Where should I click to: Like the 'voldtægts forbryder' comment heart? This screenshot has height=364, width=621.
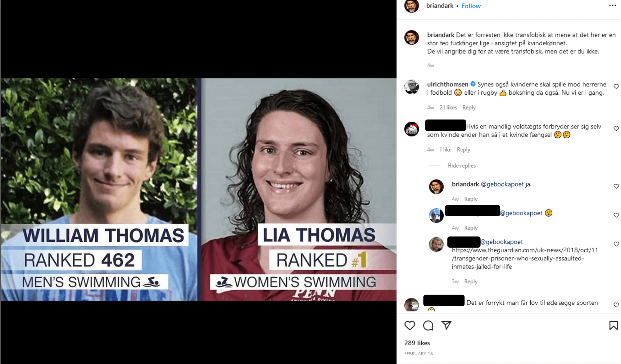[x=616, y=128]
